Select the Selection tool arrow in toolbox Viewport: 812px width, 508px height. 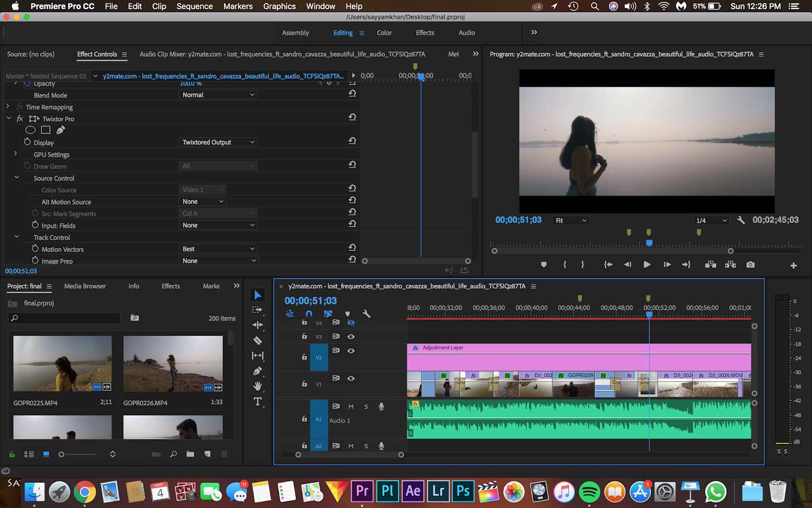coord(258,295)
